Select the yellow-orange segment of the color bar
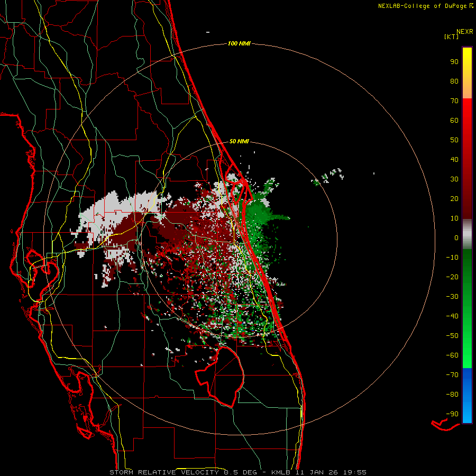 point(467,73)
